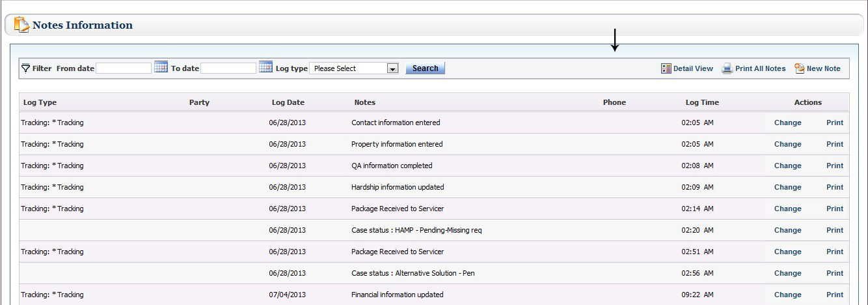This screenshot has height=305, width=868.
Task: Click the Detail View icon
Action: point(666,68)
